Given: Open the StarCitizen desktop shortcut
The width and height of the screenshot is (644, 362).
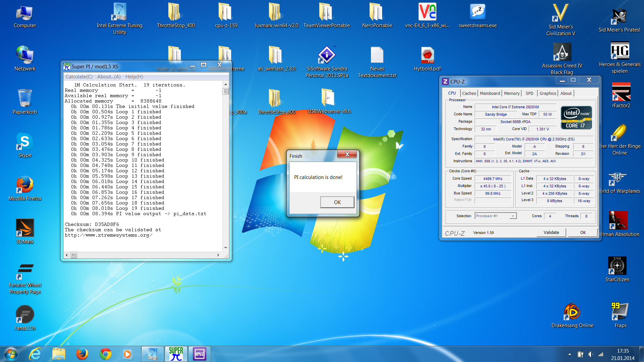Looking at the screenshot, I should pyautogui.click(x=617, y=265).
